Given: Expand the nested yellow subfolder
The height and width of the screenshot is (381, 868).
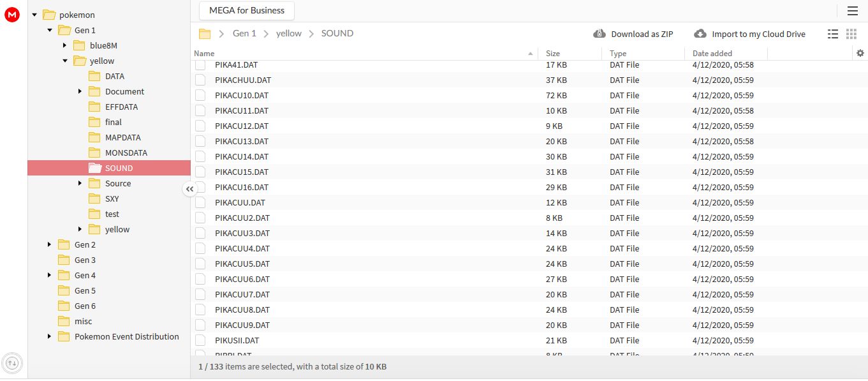Looking at the screenshot, I should (80, 229).
